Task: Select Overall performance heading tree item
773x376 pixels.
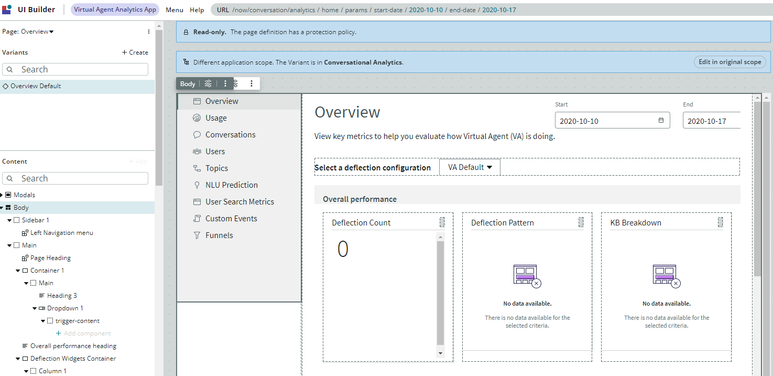Action: [69, 346]
